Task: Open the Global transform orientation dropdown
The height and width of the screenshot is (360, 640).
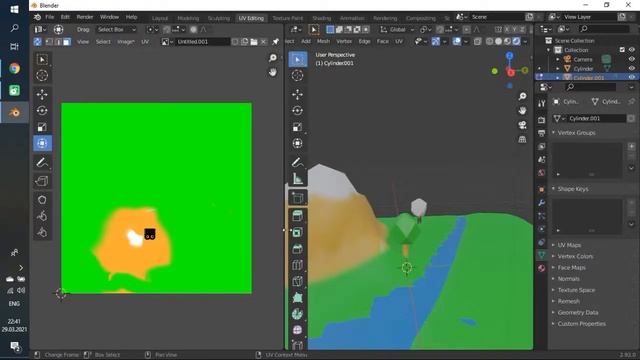Action: coord(397,29)
